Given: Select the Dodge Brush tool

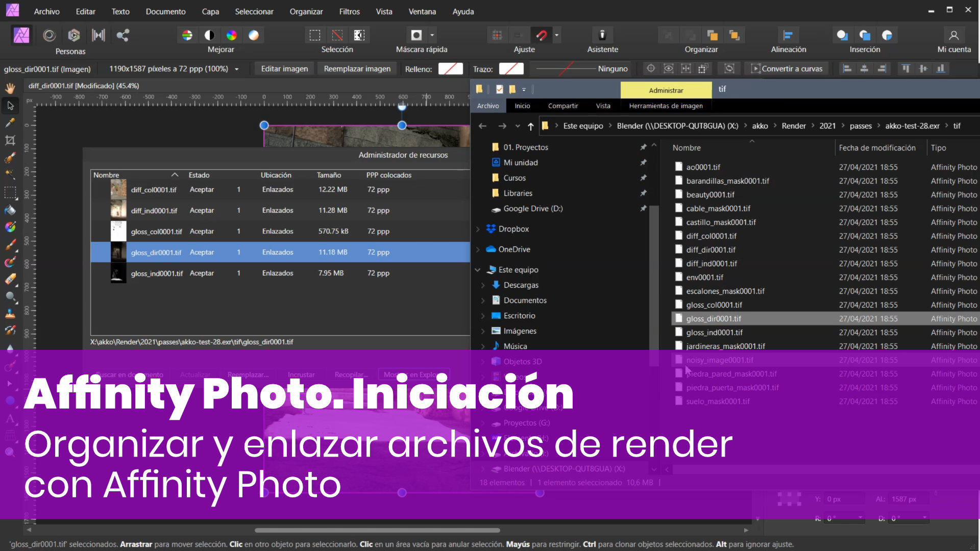Looking at the screenshot, I should click(10, 296).
